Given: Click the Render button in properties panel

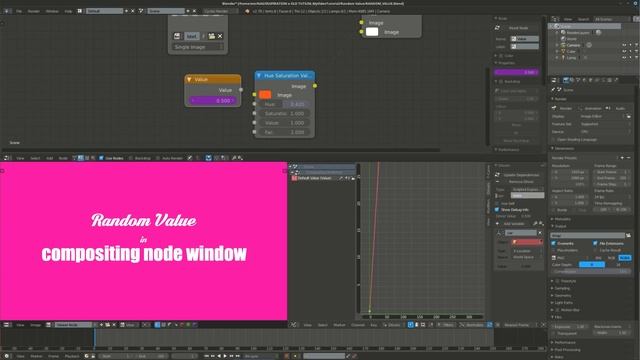Looking at the screenshot, I should (563, 108).
